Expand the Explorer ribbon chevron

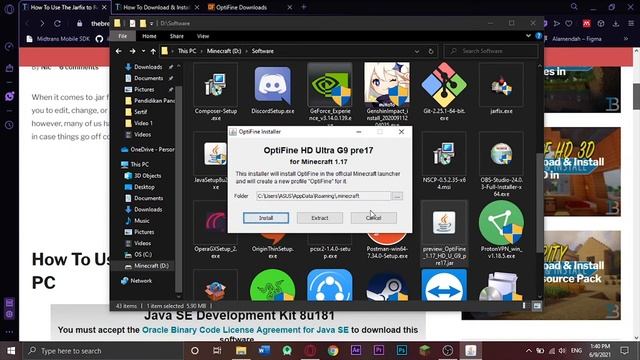coord(528,36)
